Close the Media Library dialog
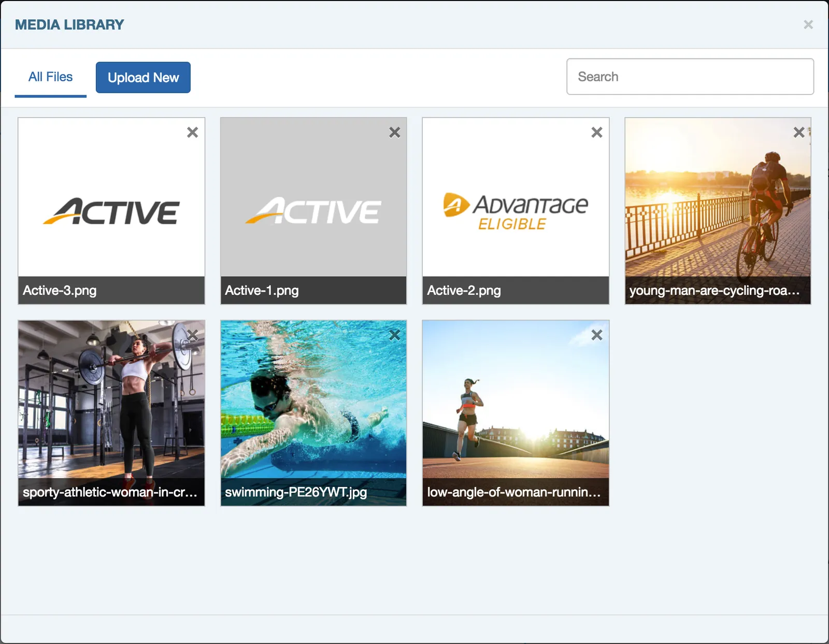829x644 pixels. (x=808, y=24)
